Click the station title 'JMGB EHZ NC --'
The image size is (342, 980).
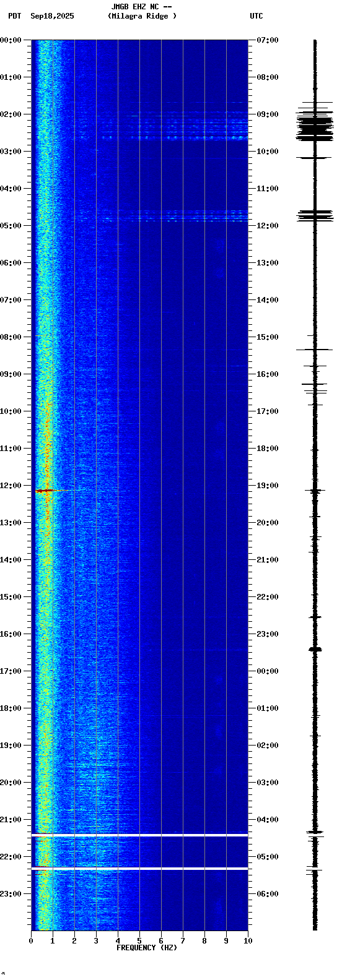[141, 7]
